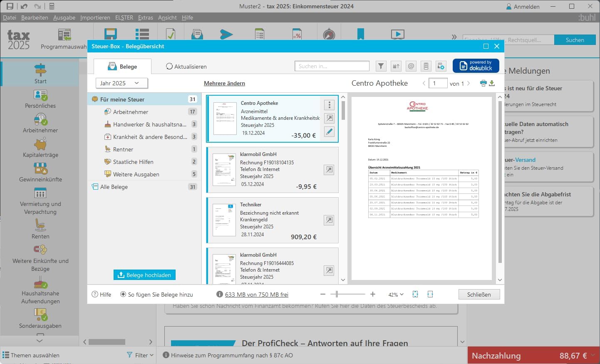
Task: Expand the Filter dropdown in bottom bar
Action: tap(140, 355)
